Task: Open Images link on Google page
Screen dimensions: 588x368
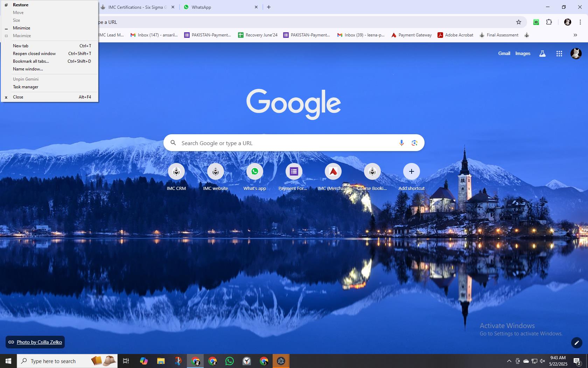Action: point(523,53)
